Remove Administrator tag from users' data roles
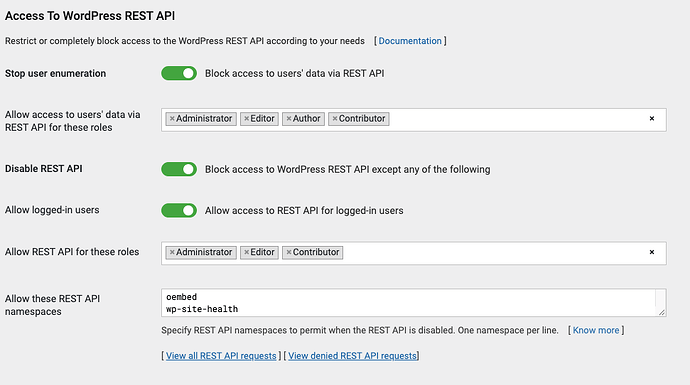The image size is (690, 385). click(x=172, y=119)
